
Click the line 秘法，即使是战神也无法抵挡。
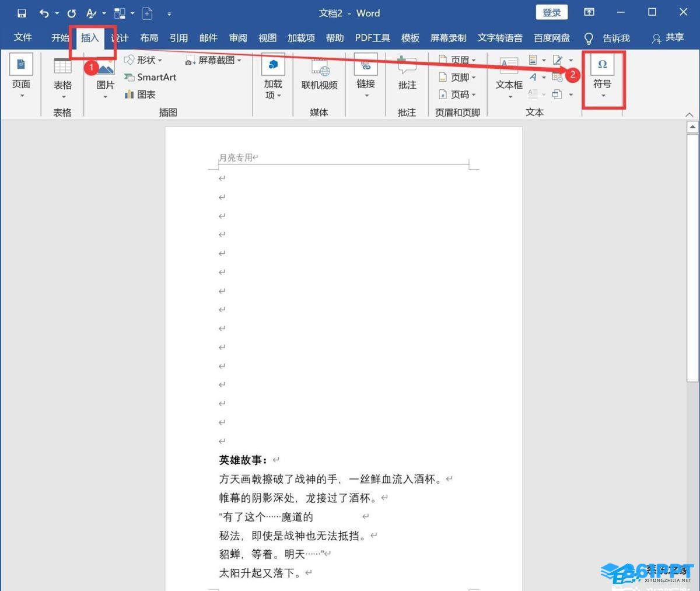pos(293,535)
